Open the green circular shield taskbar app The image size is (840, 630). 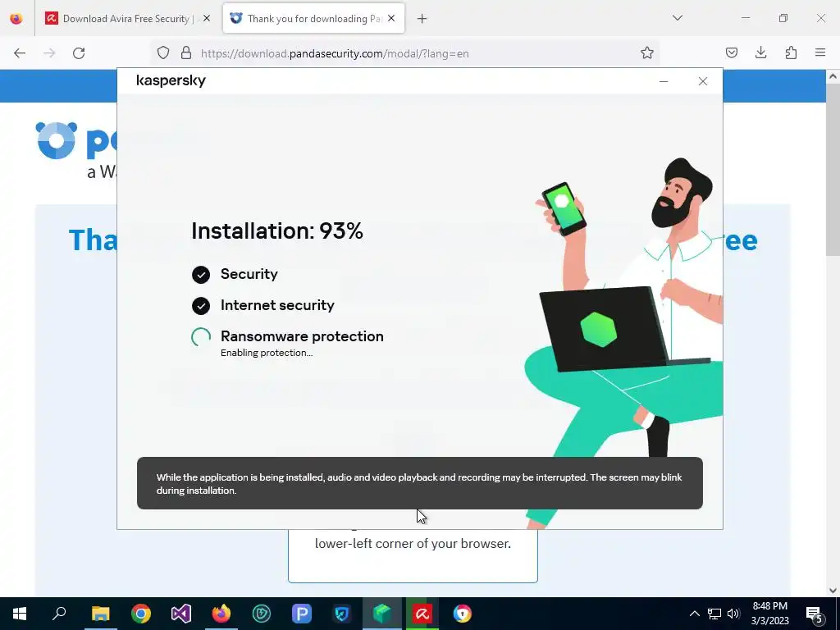tap(262, 614)
